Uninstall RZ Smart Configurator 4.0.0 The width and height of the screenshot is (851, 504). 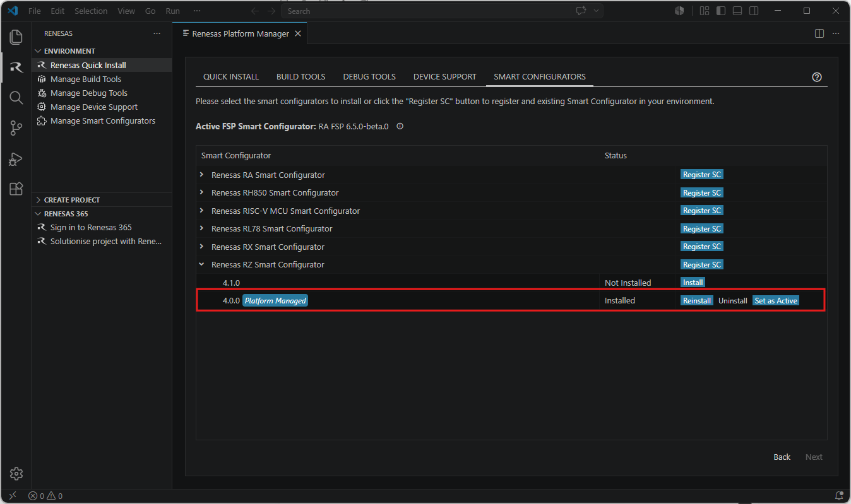(x=733, y=301)
